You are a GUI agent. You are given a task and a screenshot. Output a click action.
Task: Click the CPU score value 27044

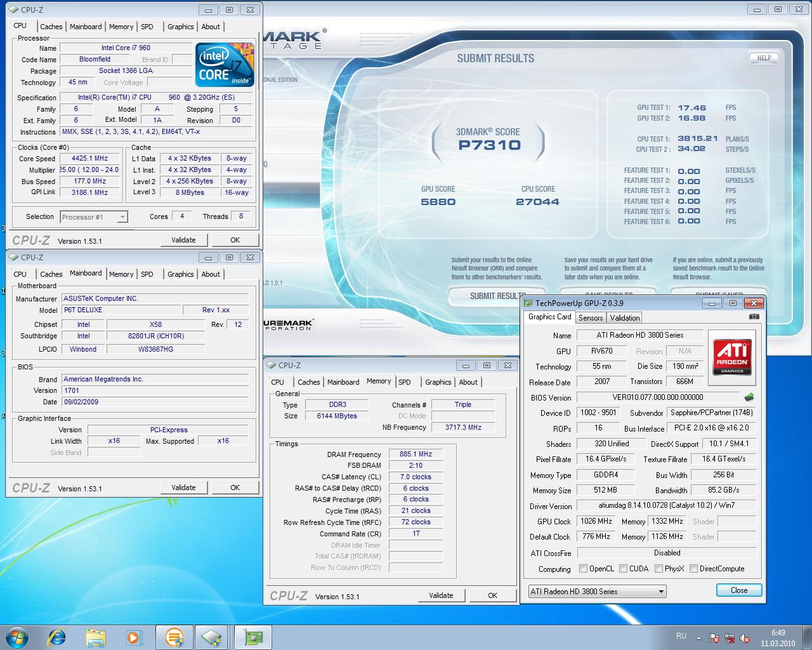click(537, 202)
